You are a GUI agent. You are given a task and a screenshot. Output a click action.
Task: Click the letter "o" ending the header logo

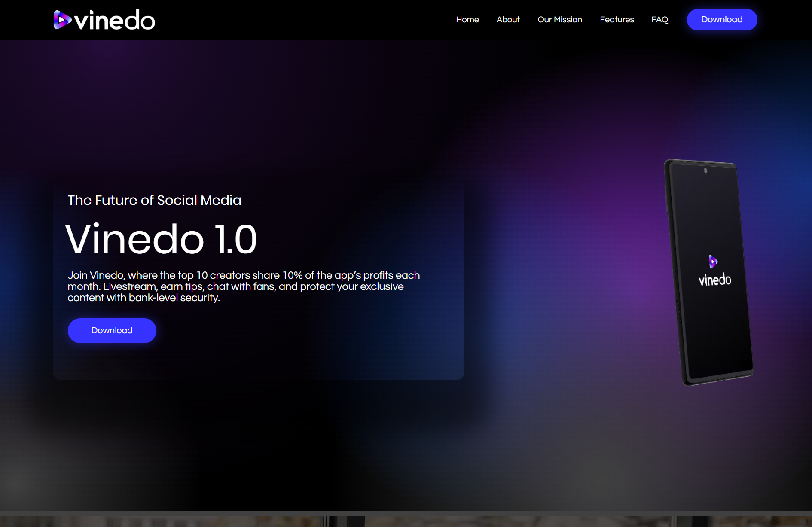coord(147,21)
